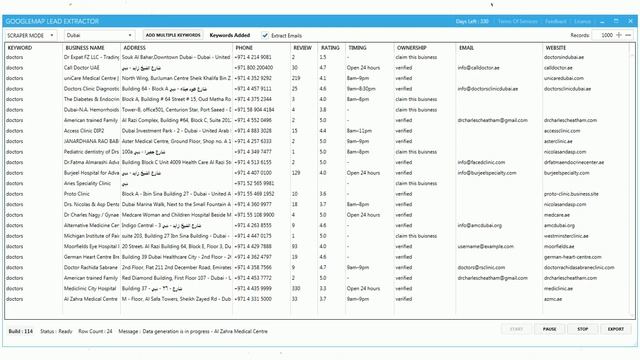Click website doctorrachidasabraneclinic.com cell

579,268
